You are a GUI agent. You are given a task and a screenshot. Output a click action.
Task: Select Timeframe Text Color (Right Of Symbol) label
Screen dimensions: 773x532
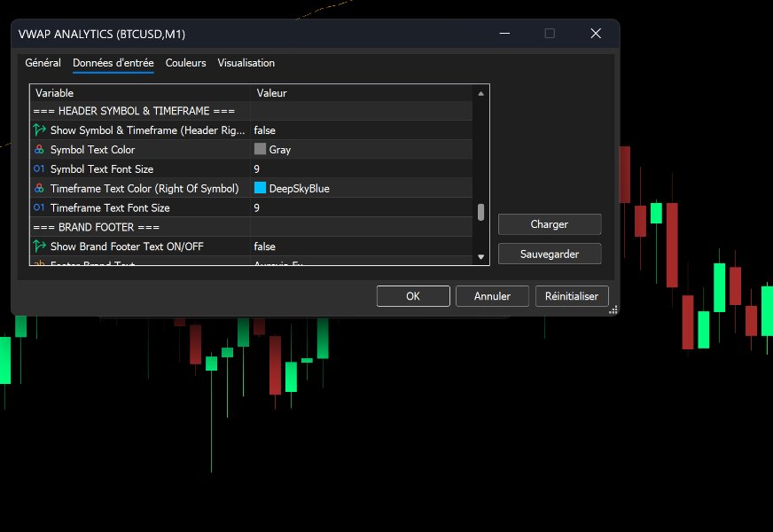(x=144, y=188)
